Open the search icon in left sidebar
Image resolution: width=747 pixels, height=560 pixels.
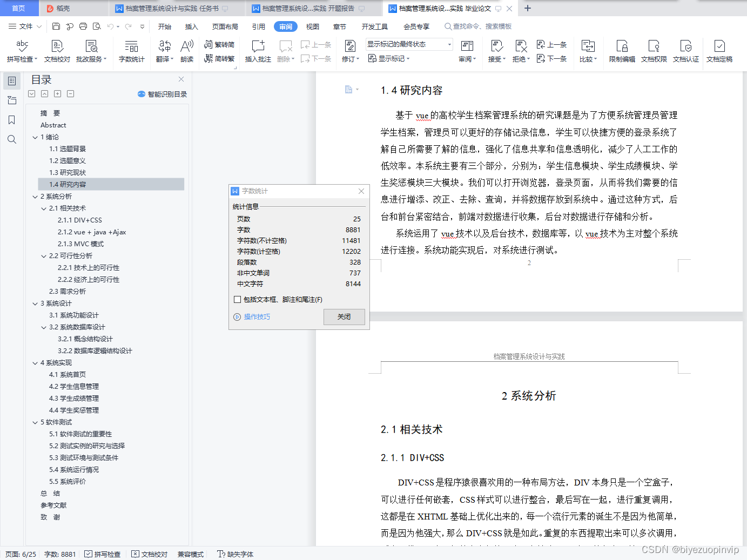tap(11, 139)
